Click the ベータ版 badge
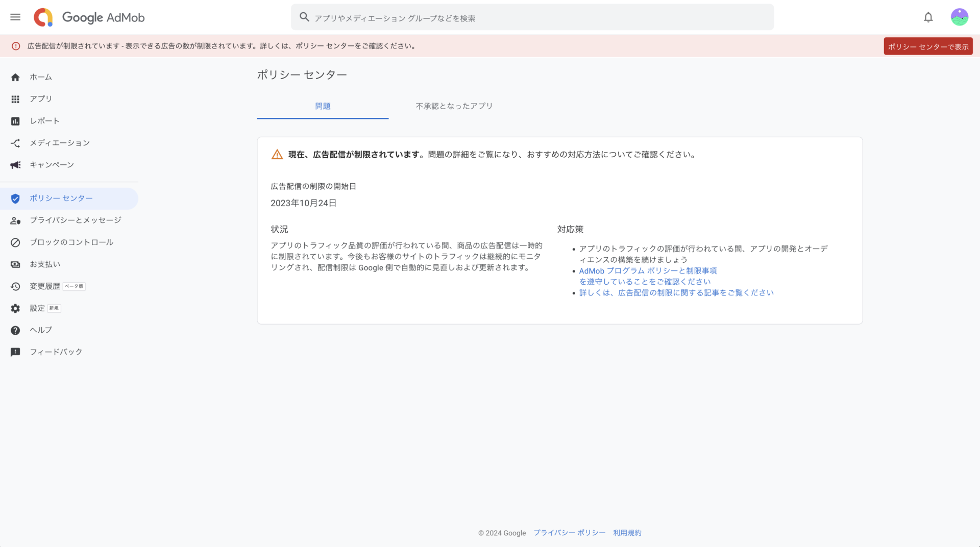 tap(74, 286)
